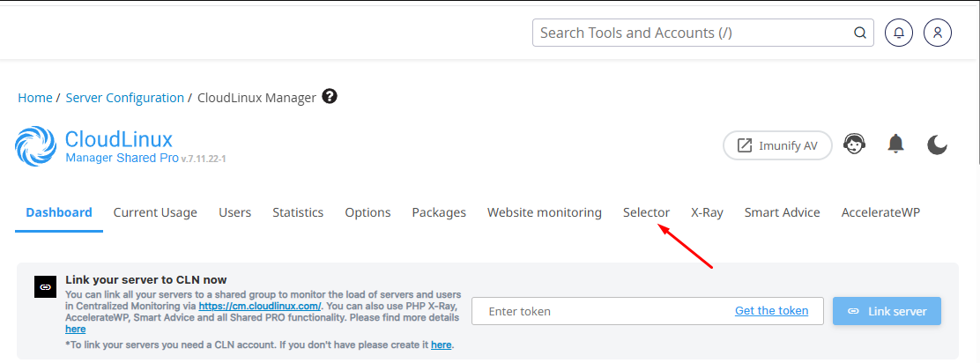The height and width of the screenshot is (363, 980).
Task: Click the CloudLinux swirl logo
Action: coord(35,147)
